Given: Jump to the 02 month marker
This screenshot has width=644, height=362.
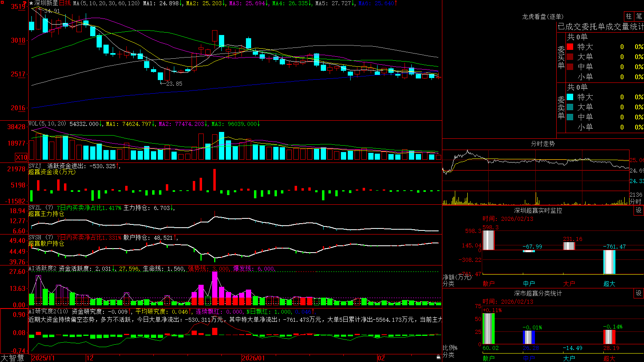Looking at the screenshot, I should [381, 358].
